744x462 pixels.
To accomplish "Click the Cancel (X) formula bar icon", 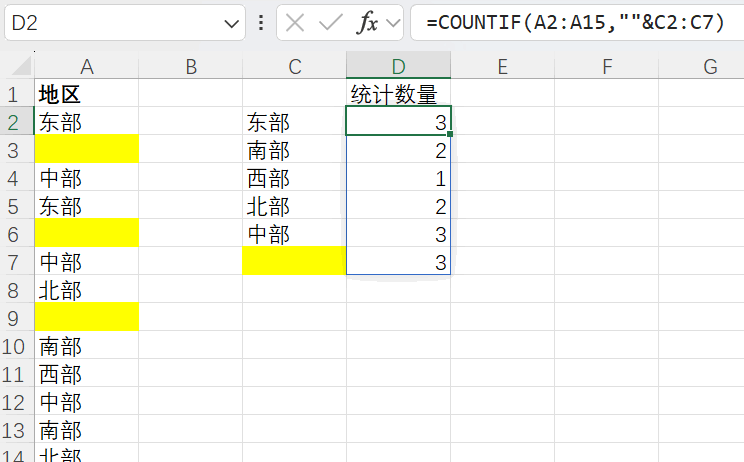I will [x=295, y=22].
